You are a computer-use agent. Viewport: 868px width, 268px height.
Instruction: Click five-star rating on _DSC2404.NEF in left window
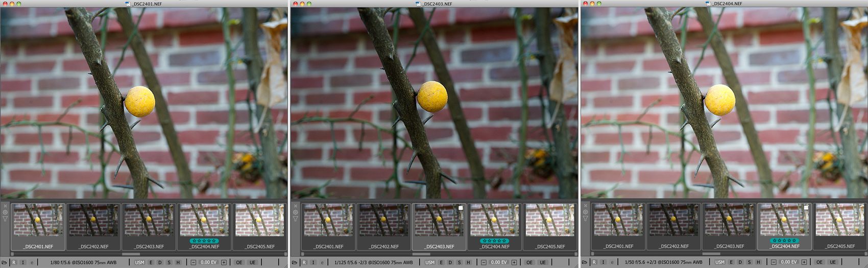point(204,240)
